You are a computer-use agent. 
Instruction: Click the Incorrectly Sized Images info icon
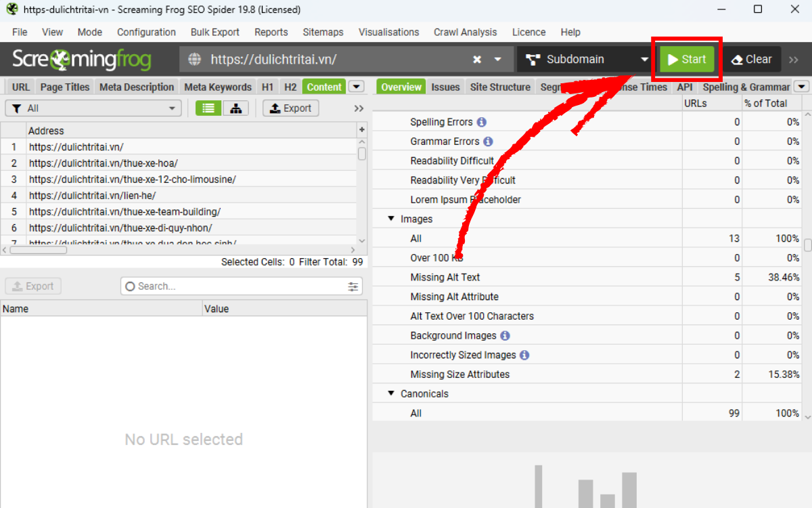[x=524, y=355]
